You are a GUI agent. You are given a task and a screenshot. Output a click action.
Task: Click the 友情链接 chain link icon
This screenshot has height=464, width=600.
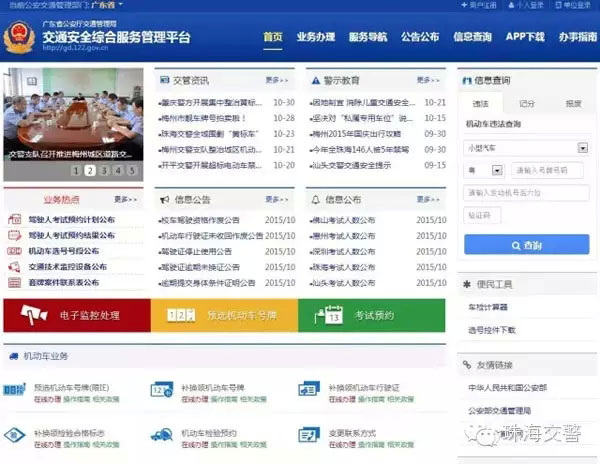[x=467, y=365]
